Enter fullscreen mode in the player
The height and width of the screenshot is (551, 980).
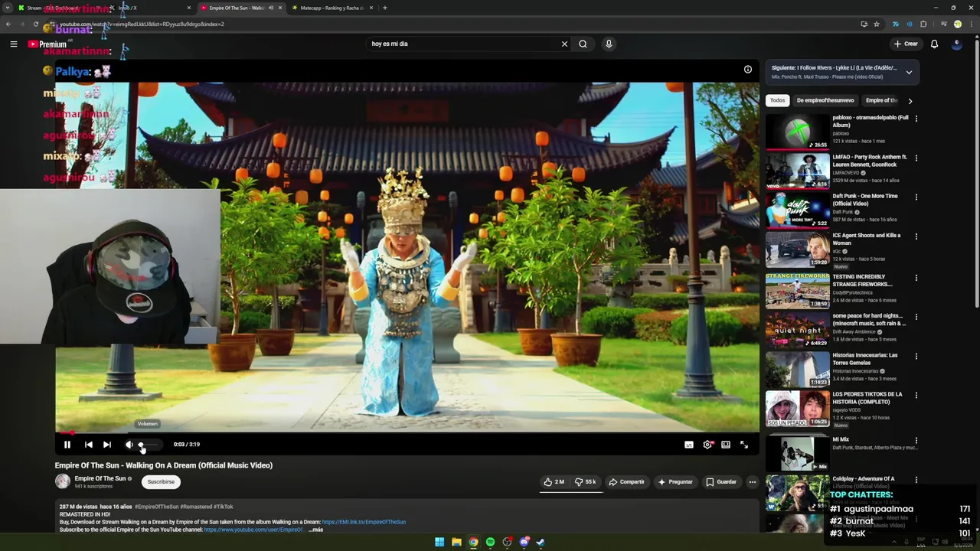[x=744, y=445]
